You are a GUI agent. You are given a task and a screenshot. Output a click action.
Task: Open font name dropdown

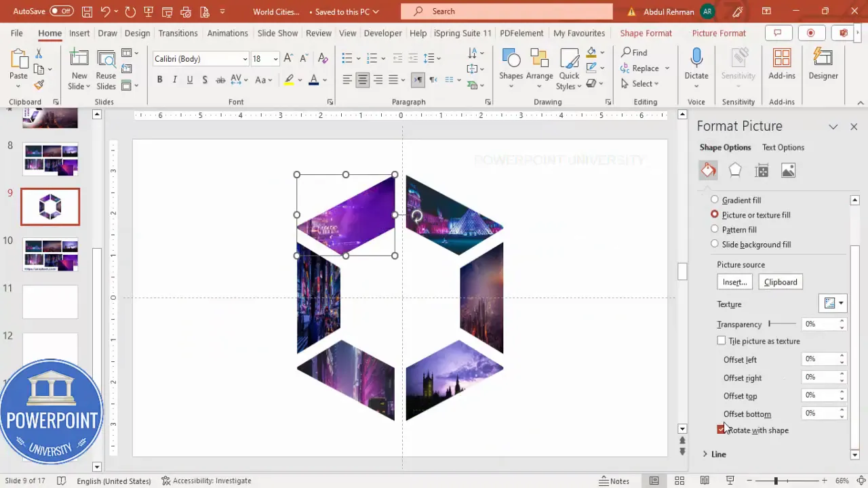tap(245, 59)
